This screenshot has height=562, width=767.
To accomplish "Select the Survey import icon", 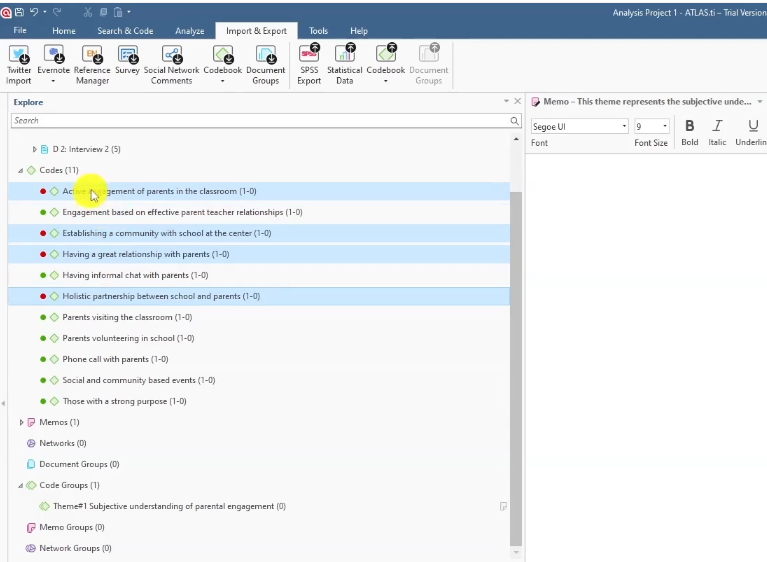I will [x=127, y=55].
